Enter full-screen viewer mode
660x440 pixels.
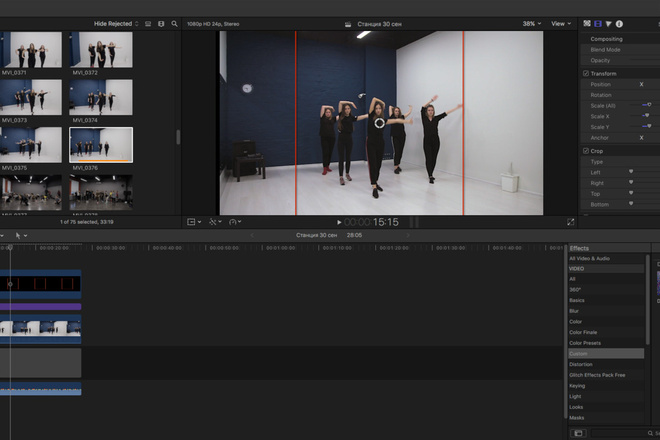(570, 222)
